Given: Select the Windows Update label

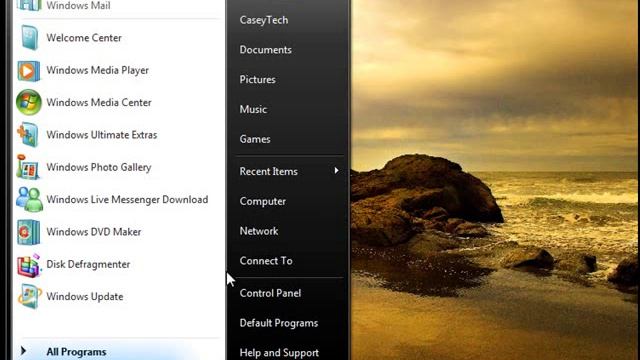Looking at the screenshot, I should tap(84, 297).
